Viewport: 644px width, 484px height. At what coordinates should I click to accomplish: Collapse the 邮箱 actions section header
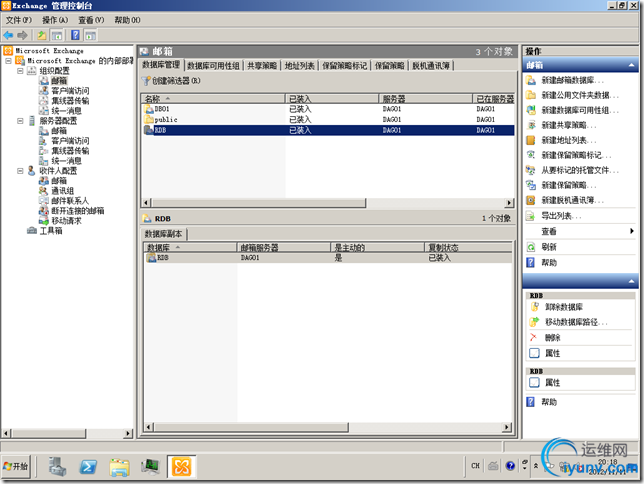point(631,65)
